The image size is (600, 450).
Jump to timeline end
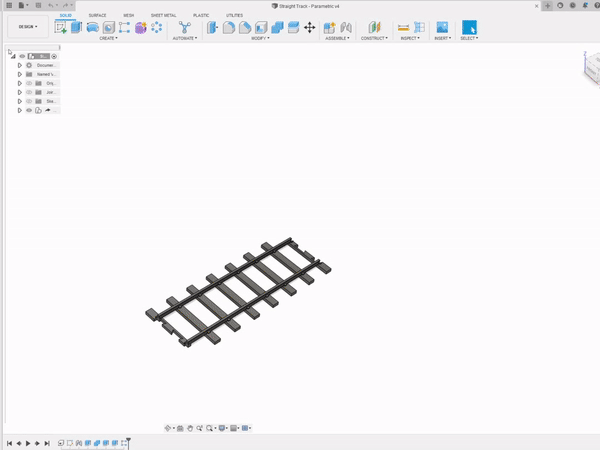coord(47,443)
